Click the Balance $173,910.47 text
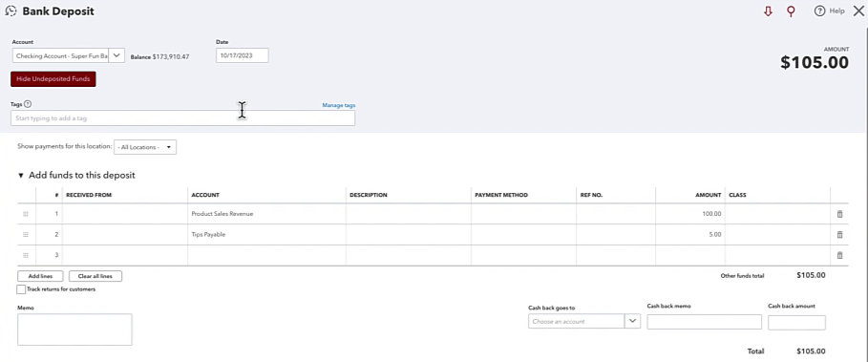 160,56
